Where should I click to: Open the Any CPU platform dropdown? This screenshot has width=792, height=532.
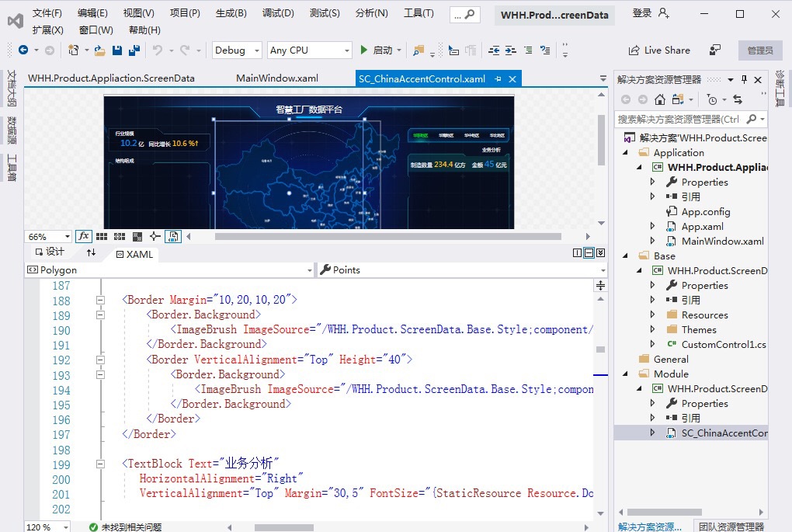coord(309,50)
